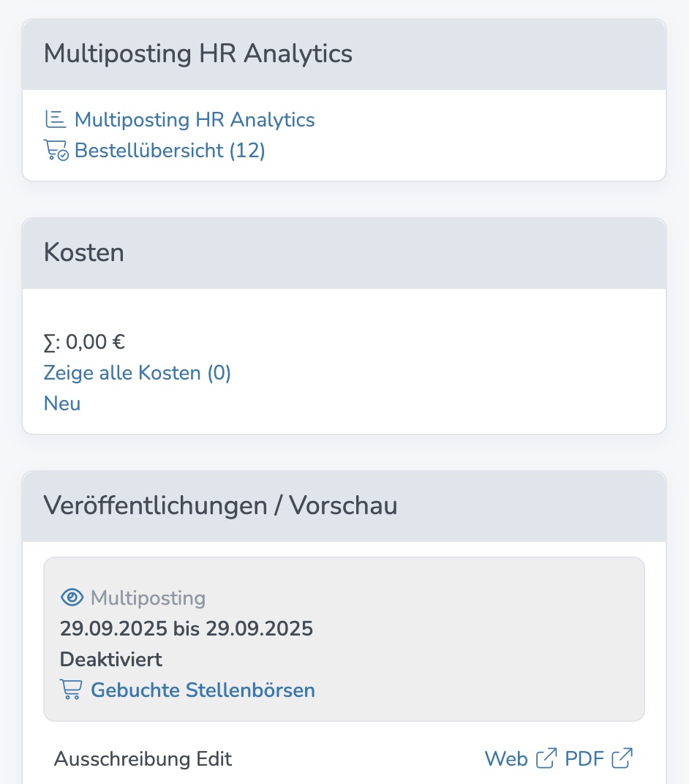
Task: Click the Veröffentlichungen / Vorschau panel header
Action: (x=221, y=505)
